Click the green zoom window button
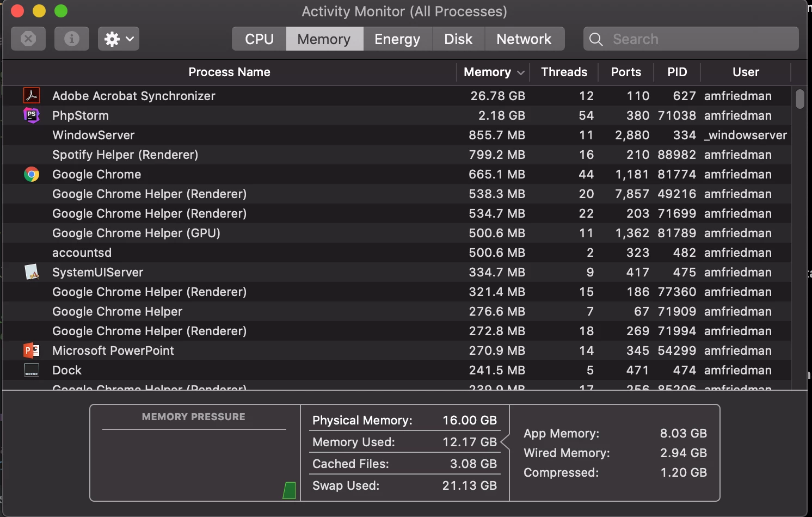This screenshot has height=517, width=812. point(61,11)
